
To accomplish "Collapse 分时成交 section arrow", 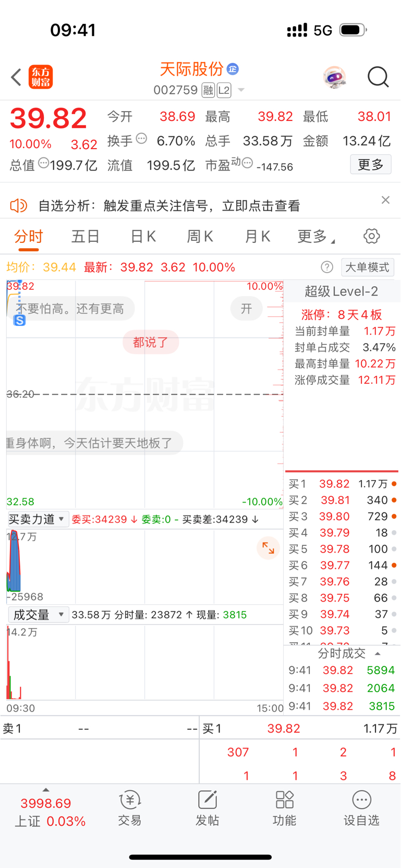I will 378,654.
